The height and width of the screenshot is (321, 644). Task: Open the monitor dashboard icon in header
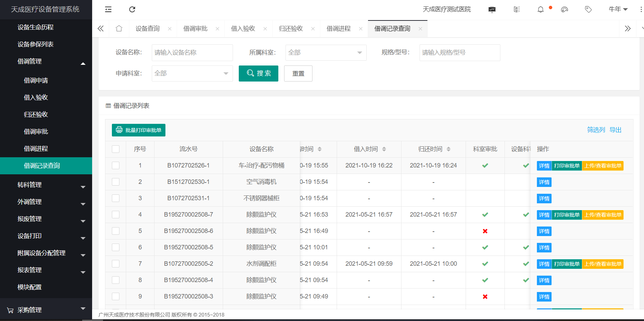[x=492, y=10]
